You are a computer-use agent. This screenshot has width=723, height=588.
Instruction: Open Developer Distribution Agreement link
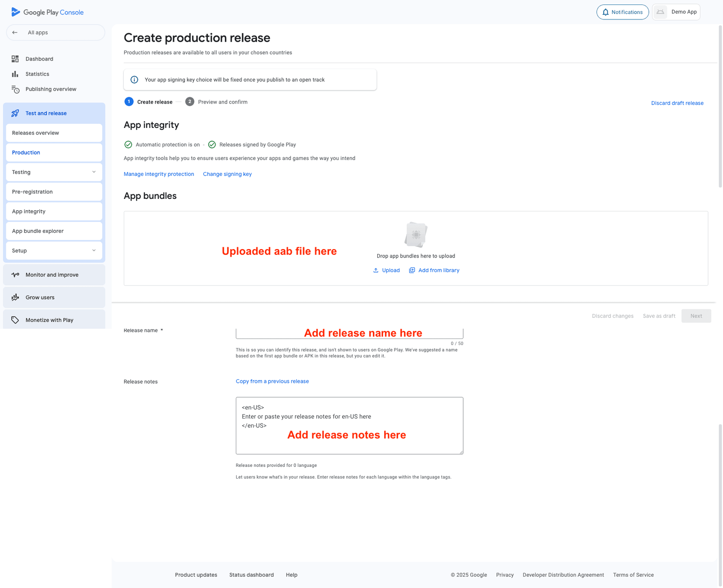point(563,575)
